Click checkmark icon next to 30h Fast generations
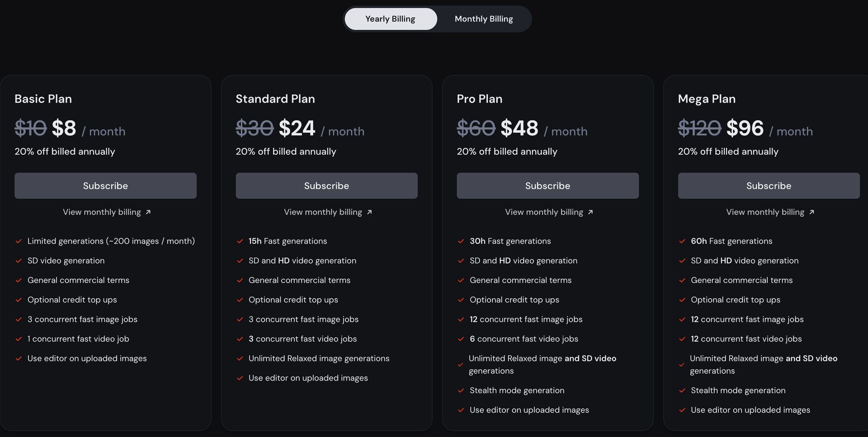The width and height of the screenshot is (868, 437). tap(461, 241)
